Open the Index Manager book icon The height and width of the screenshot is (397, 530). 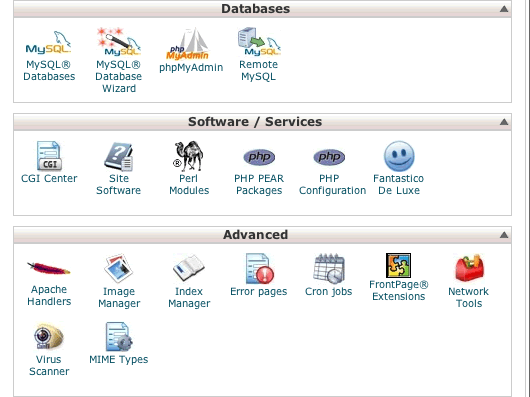(x=189, y=268)
